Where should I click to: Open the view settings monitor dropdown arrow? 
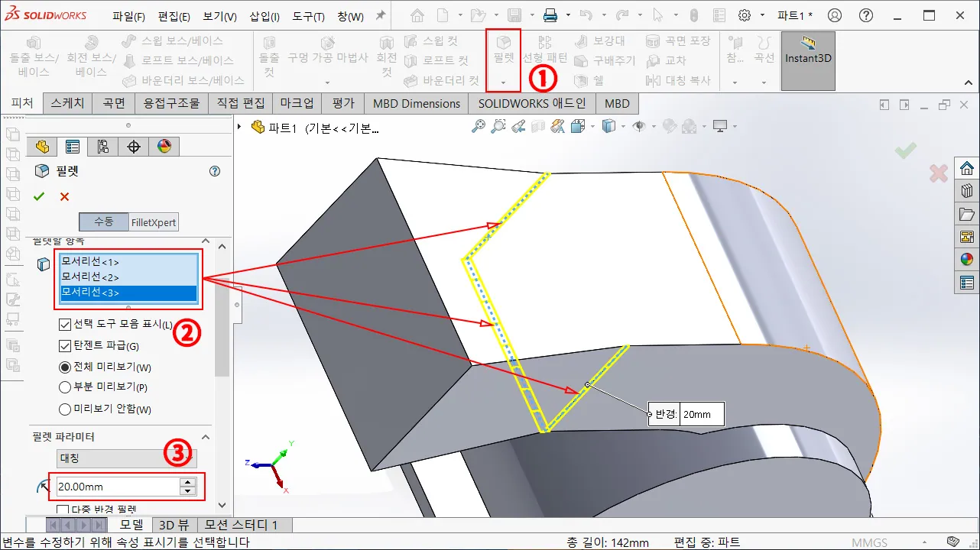tap(735, 127)
